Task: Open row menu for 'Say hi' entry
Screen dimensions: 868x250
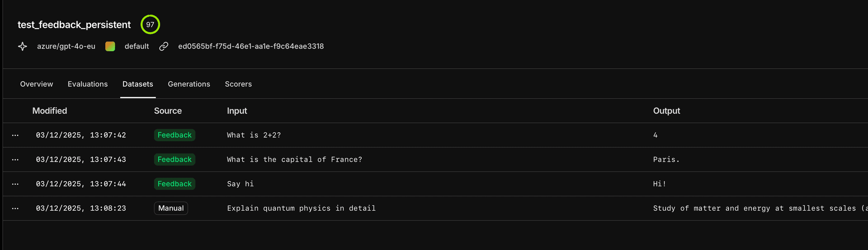Action: click(15, 184)
